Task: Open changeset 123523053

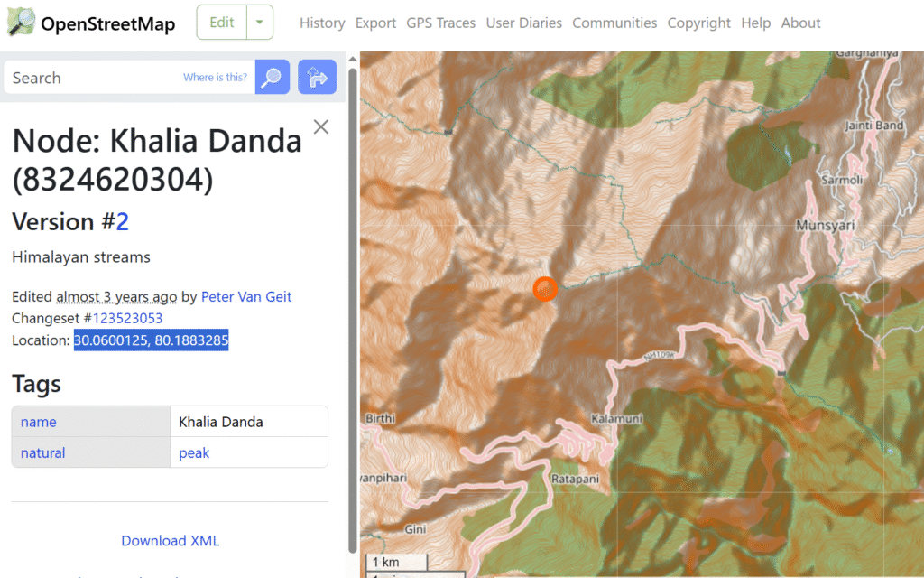Action: tap(127, 319)
